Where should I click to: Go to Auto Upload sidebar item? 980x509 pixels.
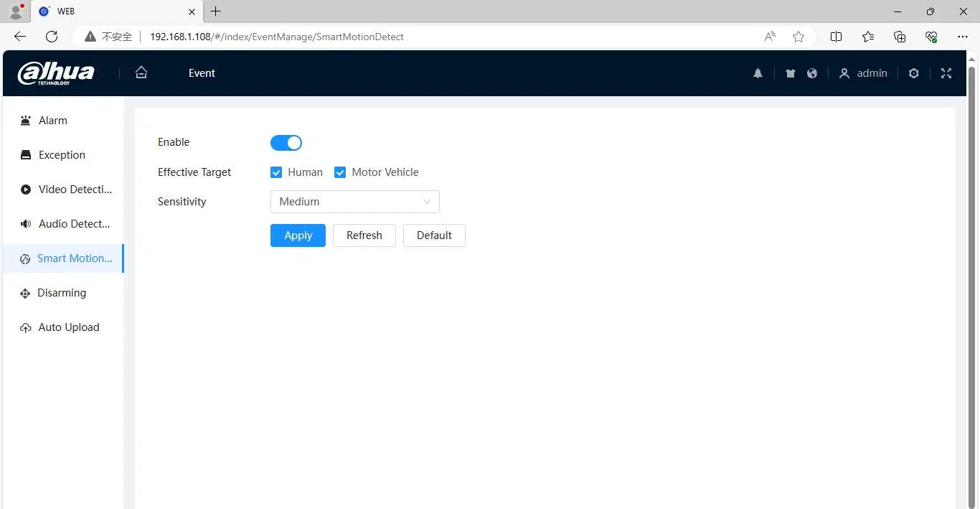pyautogui.click(x=68, y=327)
